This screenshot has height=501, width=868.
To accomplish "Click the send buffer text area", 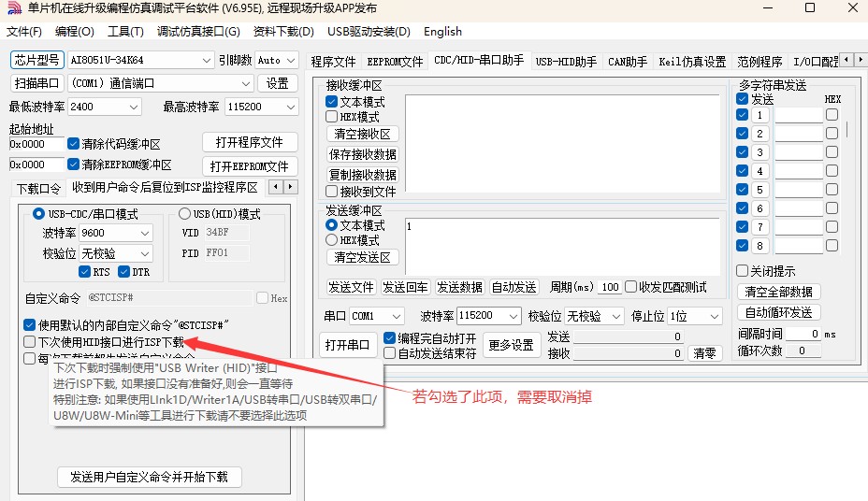I will click(562, 246).
